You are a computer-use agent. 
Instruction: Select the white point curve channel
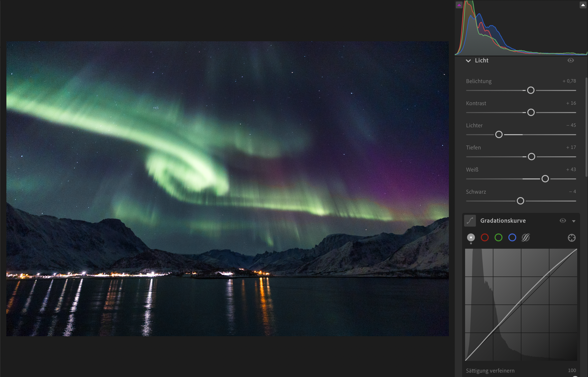(471, 238)
